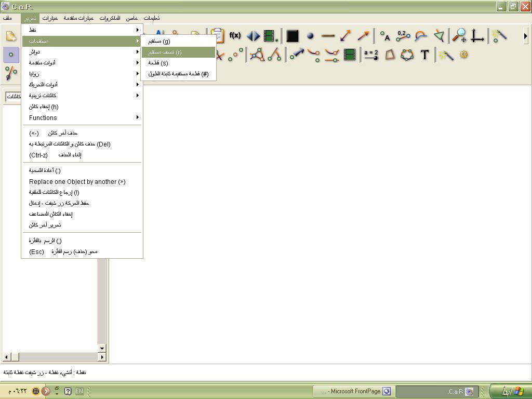This screenshot has width=532, height=399.
Task: Click the magic wand icon in second row
Action: pos(446,55)
